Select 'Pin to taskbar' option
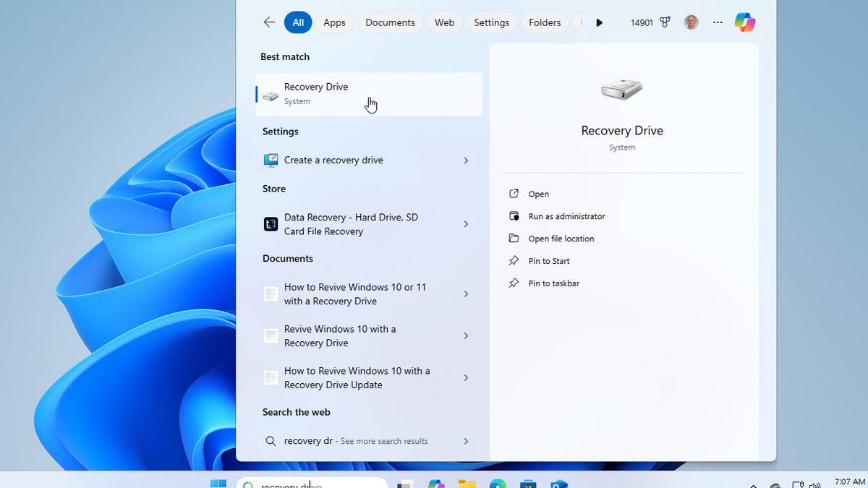Image resolution: width=868 pixels, height=488 pixels. pyautogui.click(x=553, y=283)
